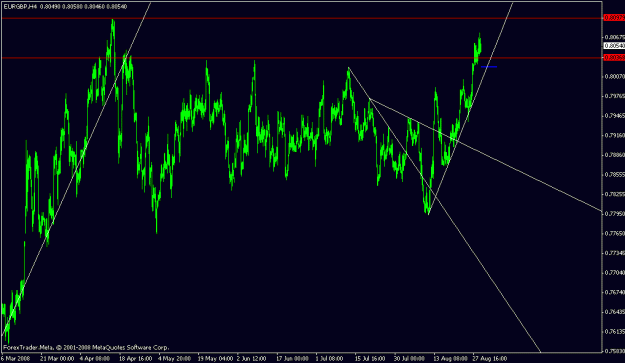625x363 pixels.
Task: Click the 0.7643 price axis label
Action: click(614, 312)
